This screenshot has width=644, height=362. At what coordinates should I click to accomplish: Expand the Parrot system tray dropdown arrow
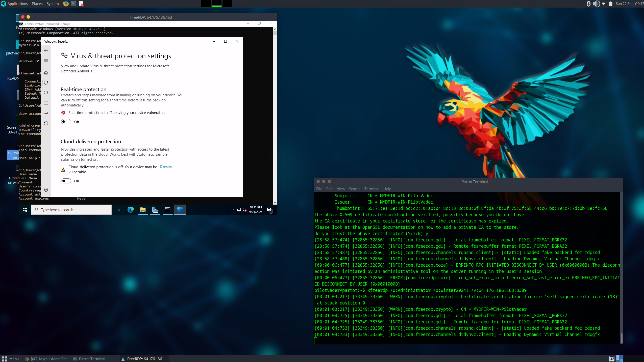tap(604, 4)
